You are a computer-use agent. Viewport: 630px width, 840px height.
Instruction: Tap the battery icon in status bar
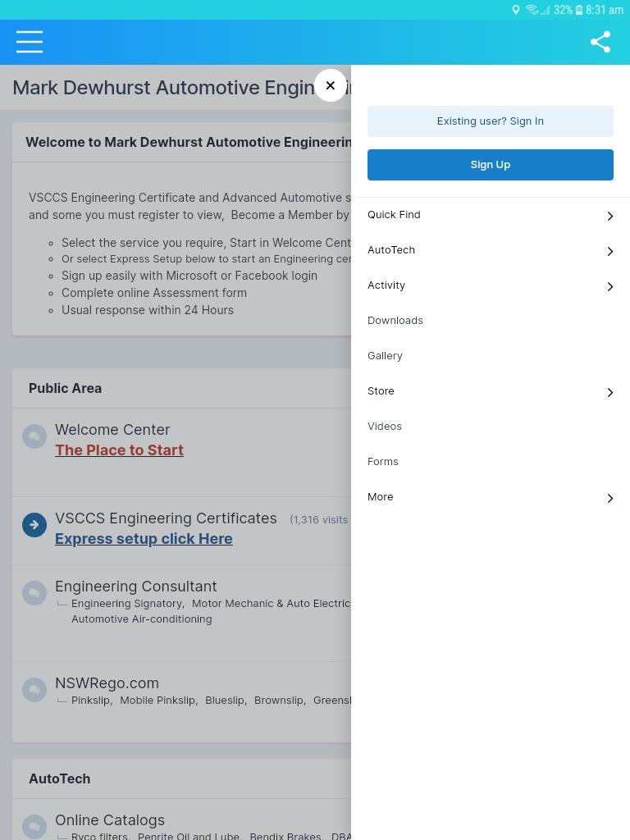click(579, 10)
